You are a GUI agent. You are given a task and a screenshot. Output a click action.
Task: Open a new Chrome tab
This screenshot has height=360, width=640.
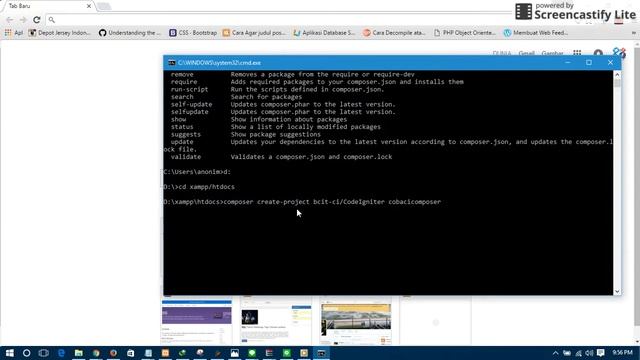(x=104, y=6)
